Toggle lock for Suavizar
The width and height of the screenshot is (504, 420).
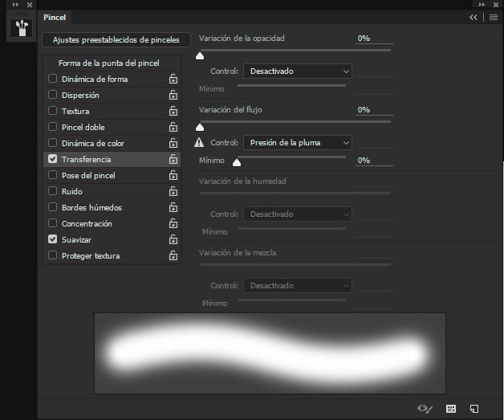[x=173, y=239]
